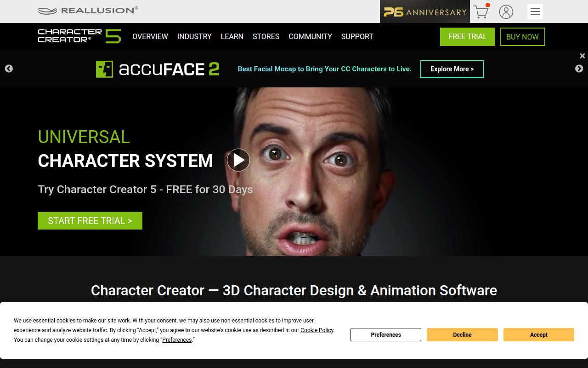Open the Learn menu

pos(232,36)
